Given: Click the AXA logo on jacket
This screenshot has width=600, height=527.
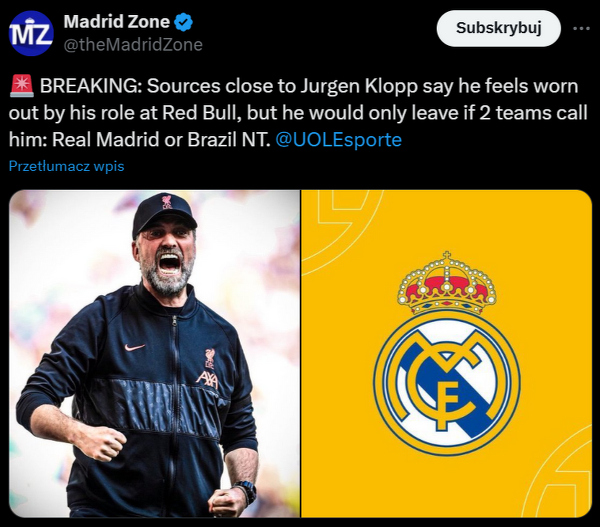Looking at the screenshot, I should point(207,379).
